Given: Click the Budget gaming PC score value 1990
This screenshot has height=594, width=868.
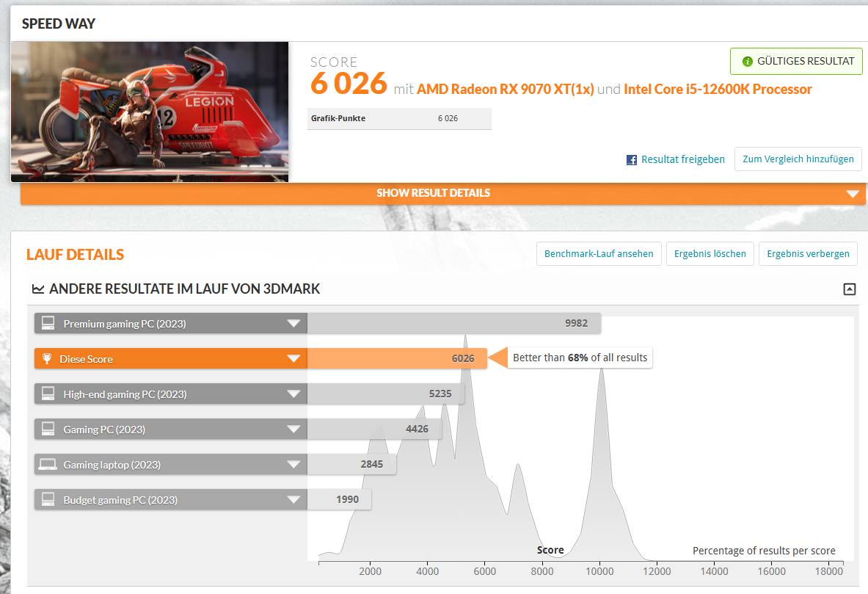Looking at the screenshot, I should tap(347, 499).
